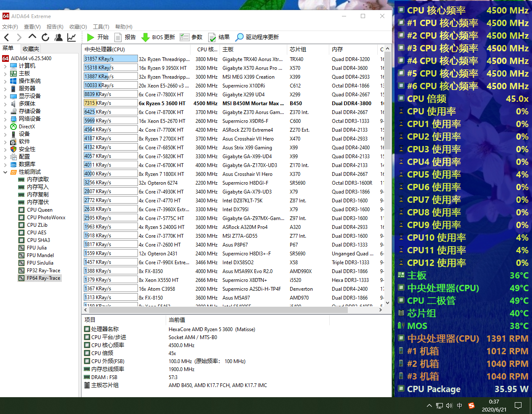Click the taskbar volume icon
532x414 pixels.
449,406
